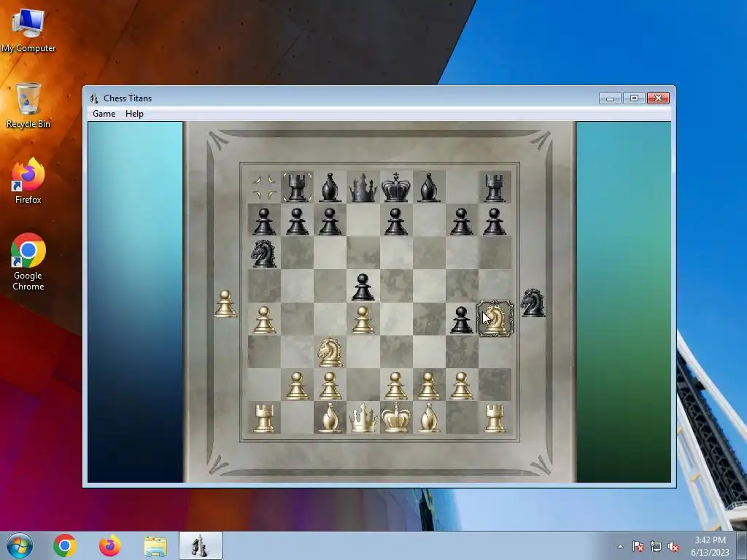Select the white pawn on f2
747x560 pixels.
[429, 385]
